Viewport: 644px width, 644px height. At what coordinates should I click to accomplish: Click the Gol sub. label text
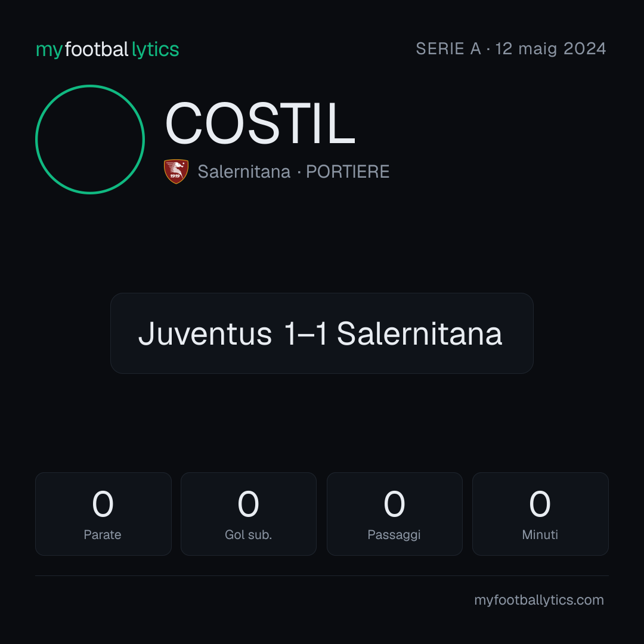coord(249,535)
